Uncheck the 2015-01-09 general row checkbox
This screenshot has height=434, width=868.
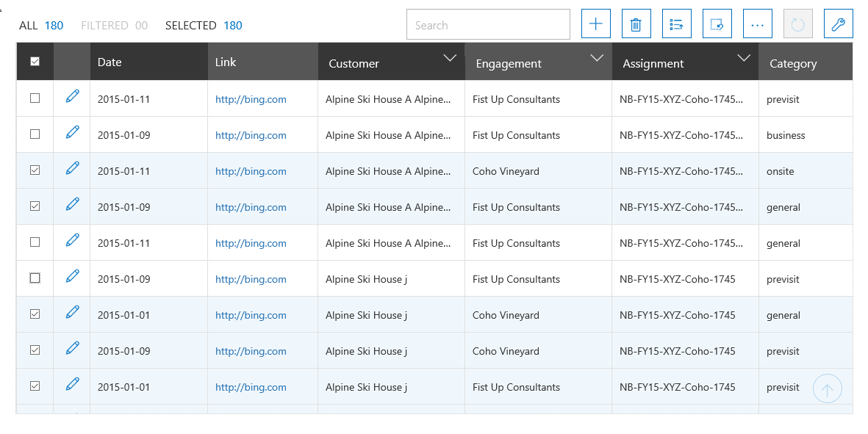point(35,206)
